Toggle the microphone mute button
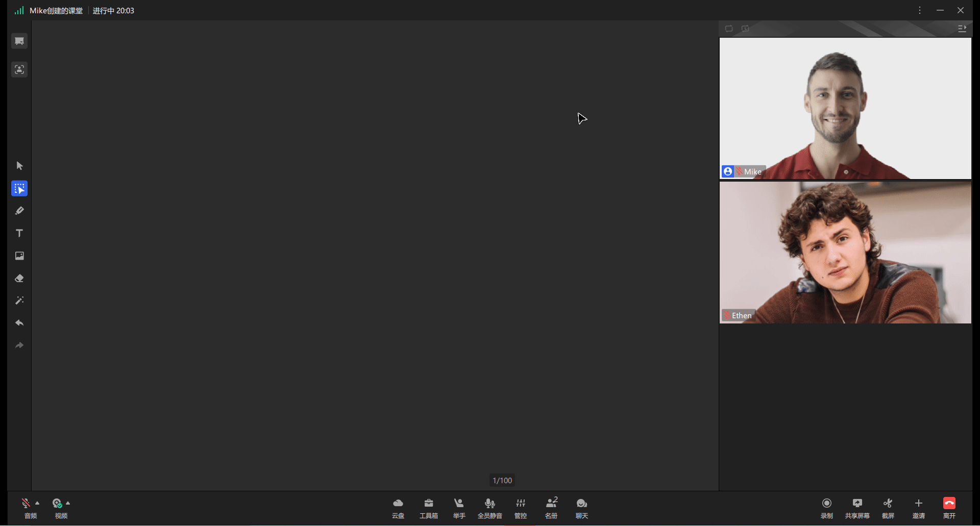 coord(26,504)
